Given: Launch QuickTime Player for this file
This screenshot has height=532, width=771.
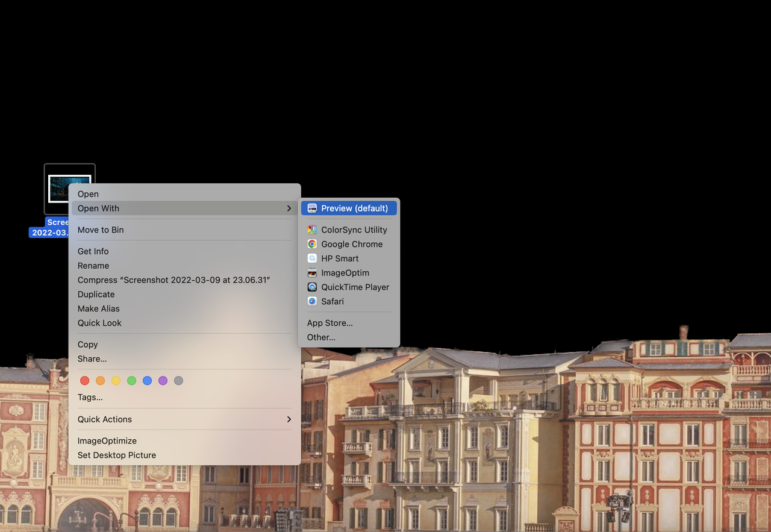Looking at the screenshot, I should click(354, 287).
